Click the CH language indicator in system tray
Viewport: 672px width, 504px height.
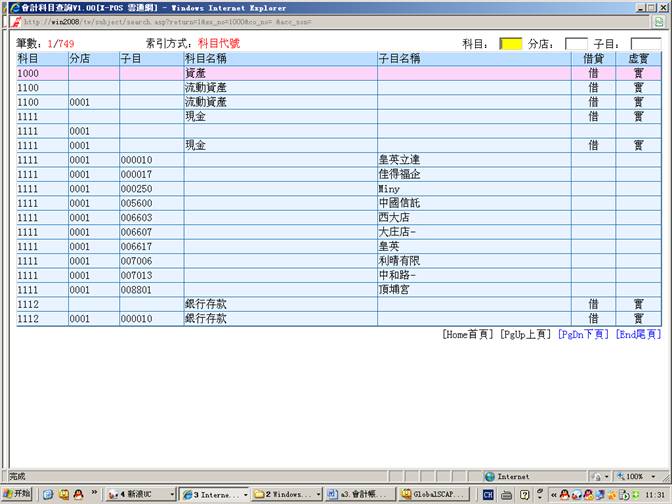point(489,494)
